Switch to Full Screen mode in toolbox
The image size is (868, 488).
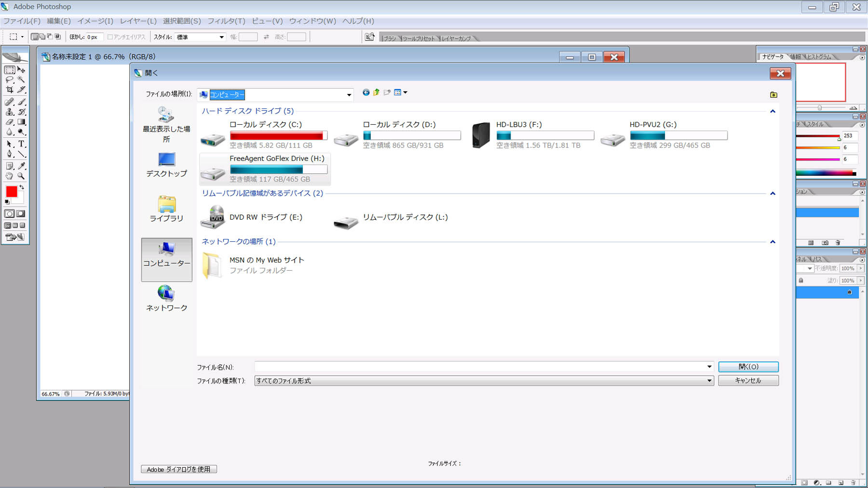coord(22,225)
